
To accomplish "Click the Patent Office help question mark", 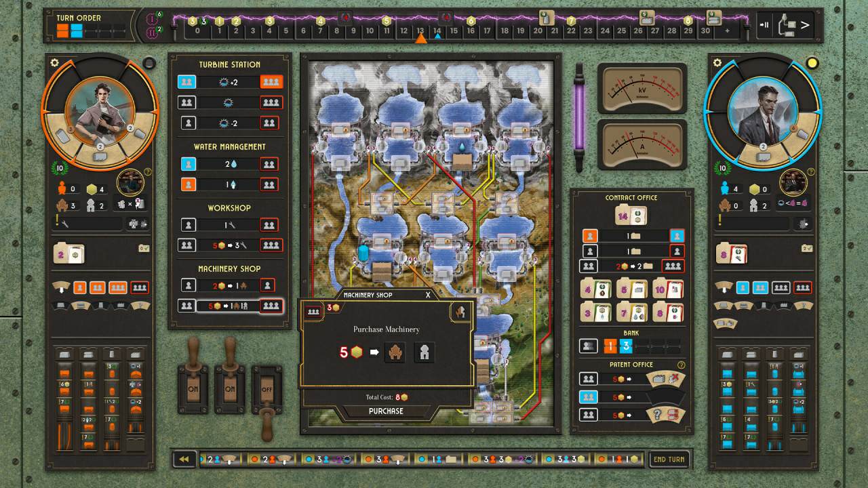I will [x=682, y=365].
